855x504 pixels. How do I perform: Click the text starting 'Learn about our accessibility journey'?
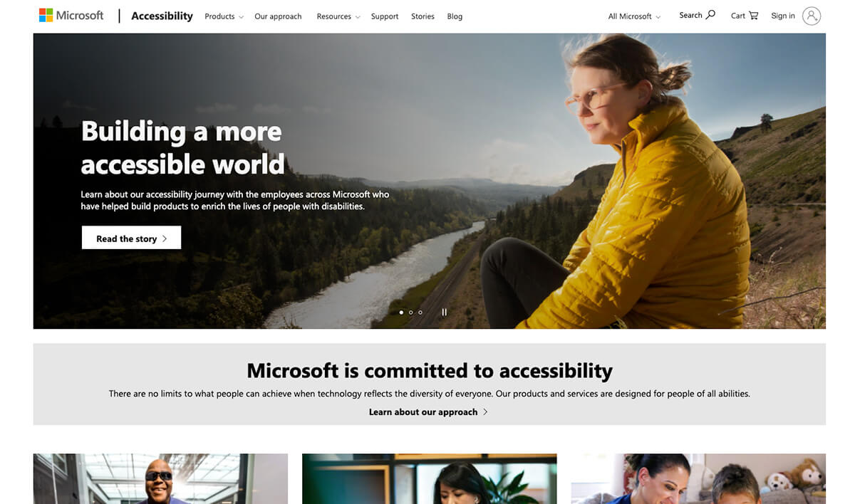coord(235,200)
